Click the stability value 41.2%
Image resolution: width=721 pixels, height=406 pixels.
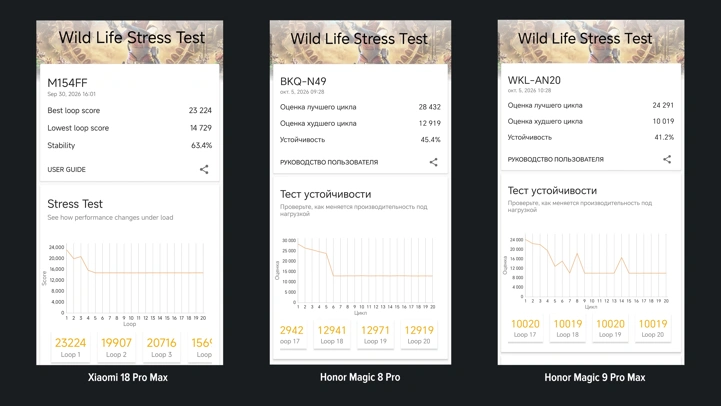(x=664, y=137)
